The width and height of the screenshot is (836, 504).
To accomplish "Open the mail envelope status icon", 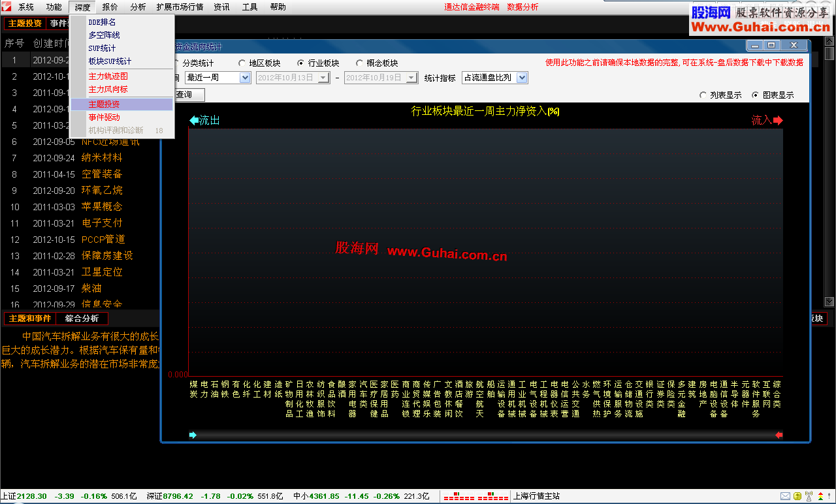I will click(786, 497).
